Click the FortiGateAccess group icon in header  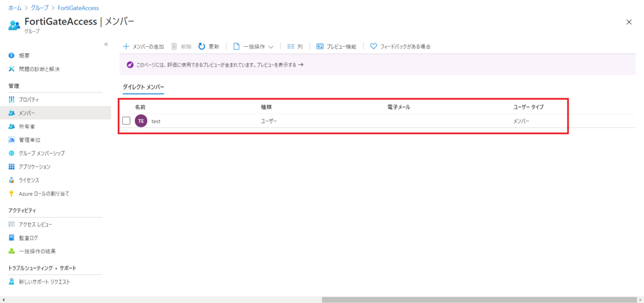click(14, 25)
